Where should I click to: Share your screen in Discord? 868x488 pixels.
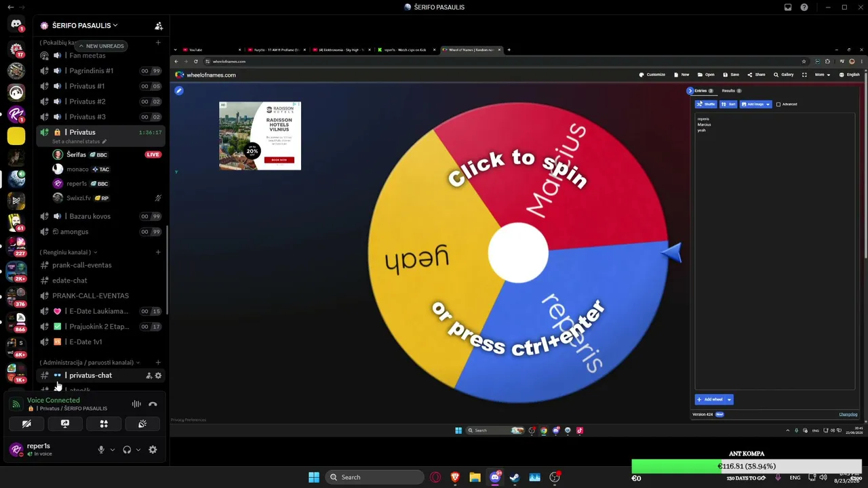[65, 424]
